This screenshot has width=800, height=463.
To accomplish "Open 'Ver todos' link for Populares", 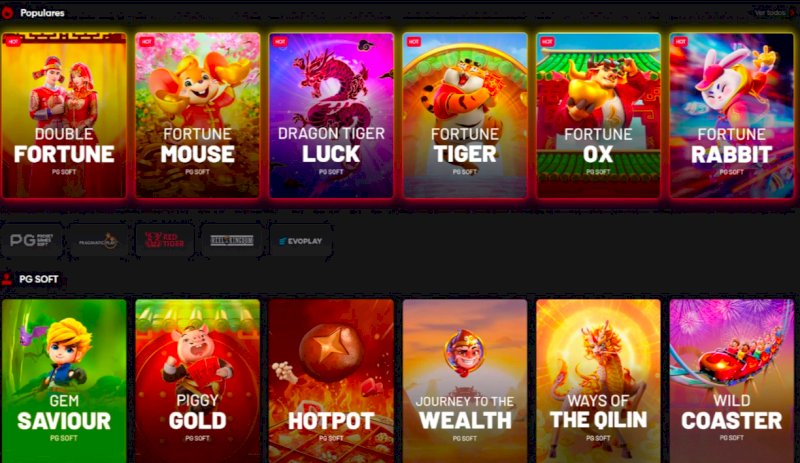I will coord(770,13).
